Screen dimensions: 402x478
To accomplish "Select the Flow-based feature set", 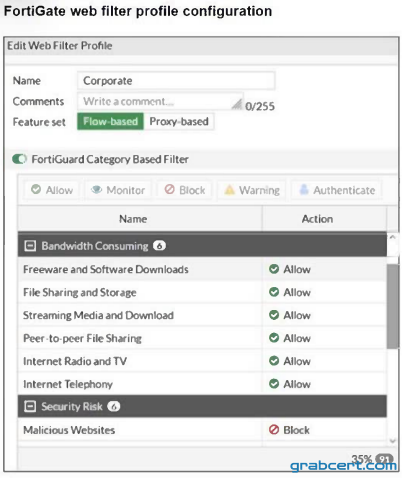I will 110,121.
